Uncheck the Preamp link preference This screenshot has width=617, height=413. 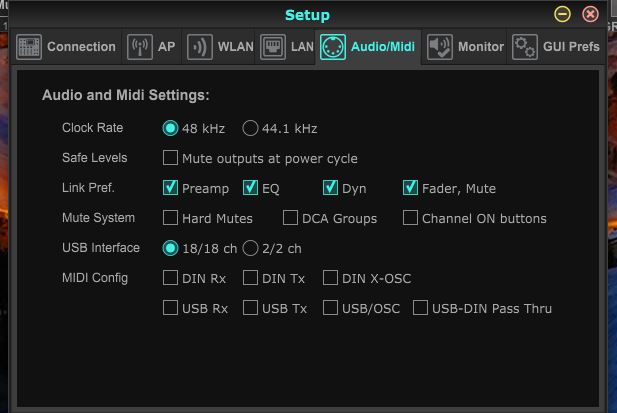(170, 188)
